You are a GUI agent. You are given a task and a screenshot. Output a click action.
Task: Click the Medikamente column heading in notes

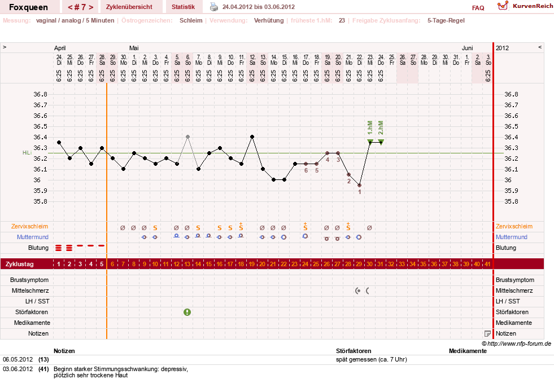[468, 351]
